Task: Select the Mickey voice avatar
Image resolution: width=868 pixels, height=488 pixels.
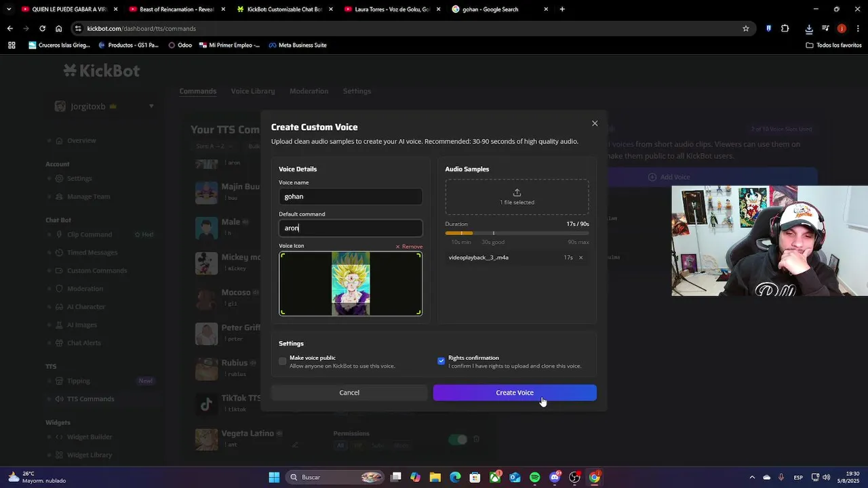Action: pos(206,262)
